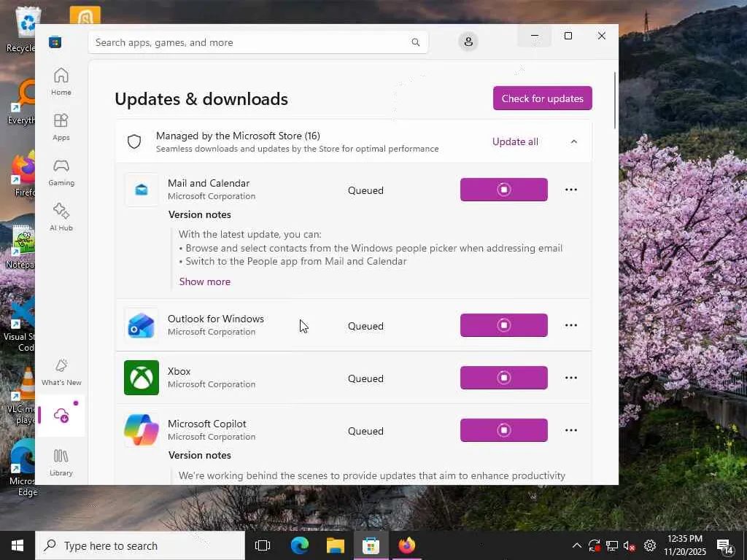Click the search magnifier icon in Store
The height and width of the screenshot is (560, 747).
coord(415,42)
